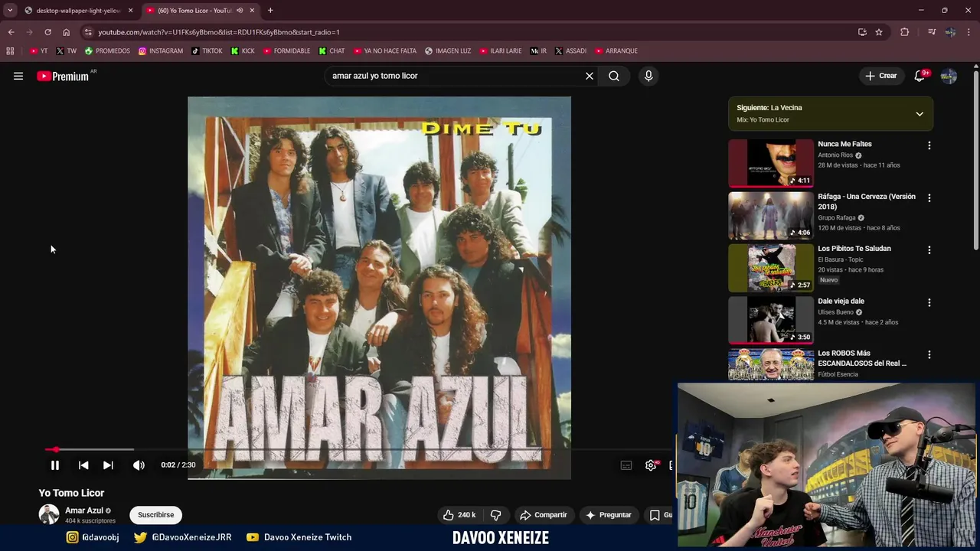Open the ARRANQUE bookmark
Viewport: 980px width, 551px height.
click(616, 51)
